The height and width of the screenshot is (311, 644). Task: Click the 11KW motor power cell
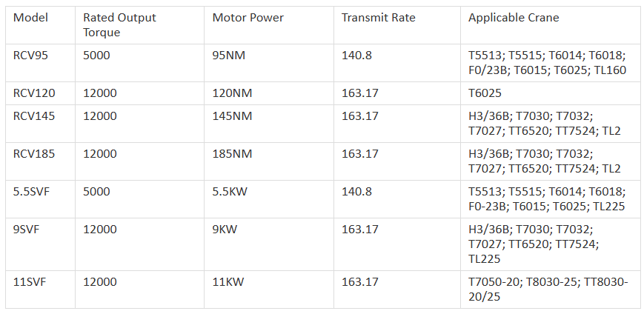[269, 290]
